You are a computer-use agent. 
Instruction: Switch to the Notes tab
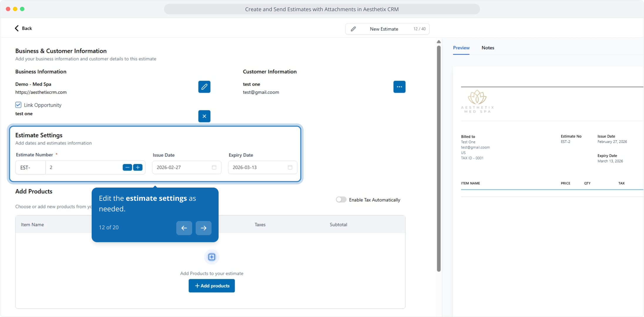coord(488,48)
